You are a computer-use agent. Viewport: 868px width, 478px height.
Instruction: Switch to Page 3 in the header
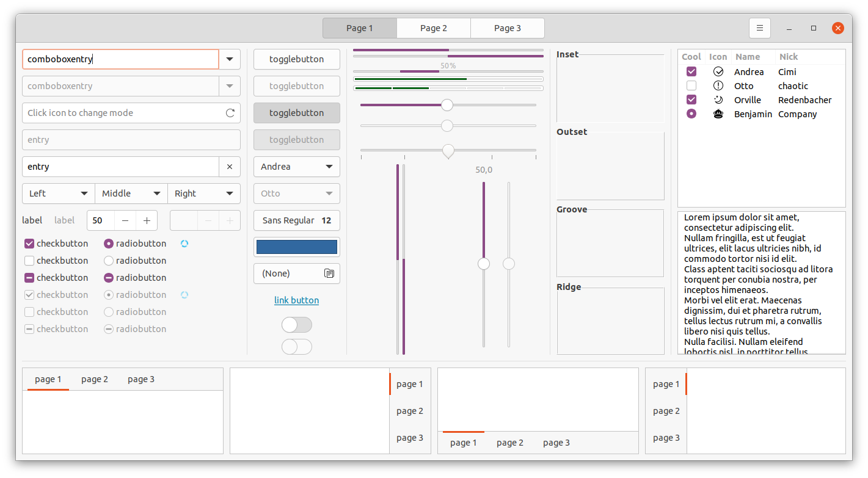point(508,28)
